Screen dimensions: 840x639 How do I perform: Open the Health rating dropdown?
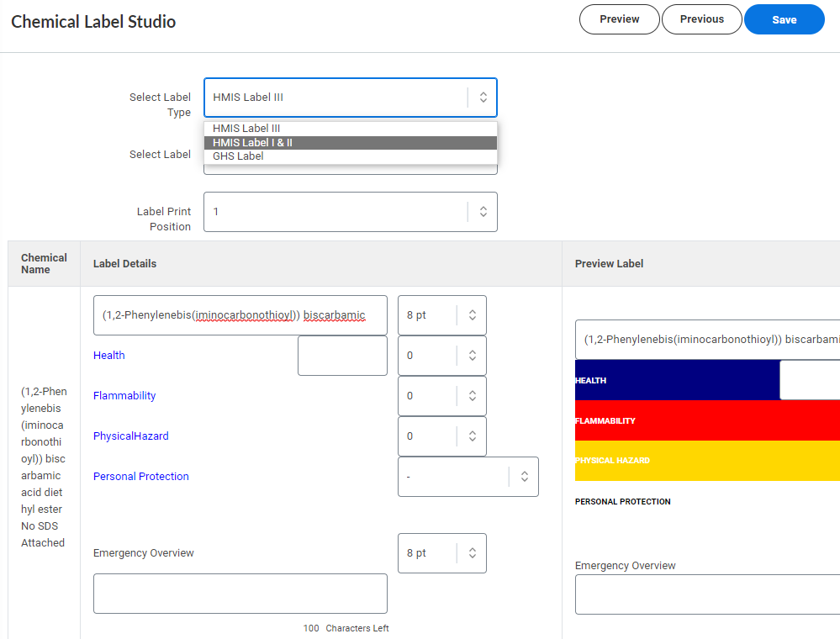[x=442, y=356]
